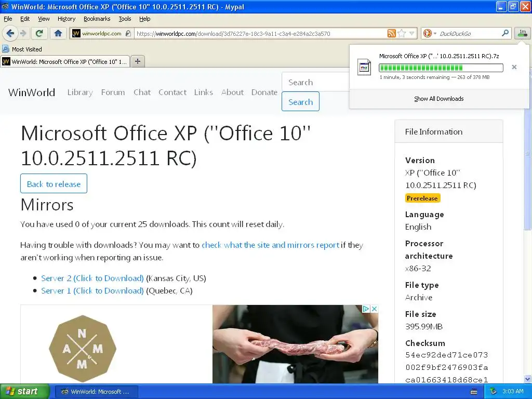The image size is (532, 399).
Task: Open check what the site and mirrors report link
Action: (270, 245)
